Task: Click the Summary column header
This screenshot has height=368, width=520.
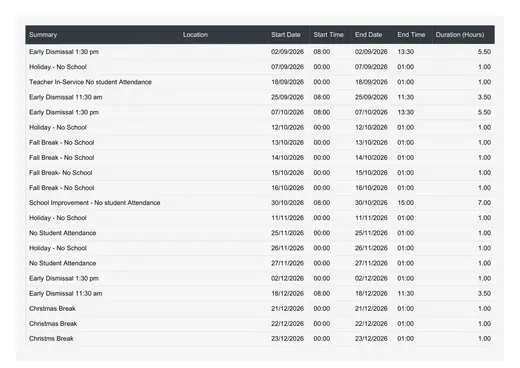Action: [x=43, y=35]
